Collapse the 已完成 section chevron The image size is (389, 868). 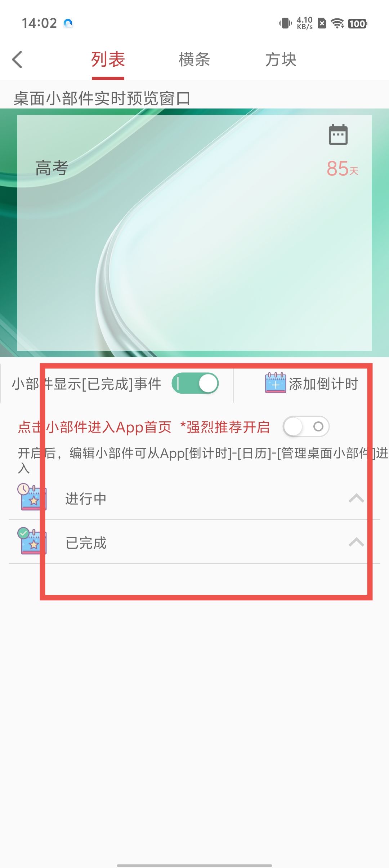coord(356,542)
